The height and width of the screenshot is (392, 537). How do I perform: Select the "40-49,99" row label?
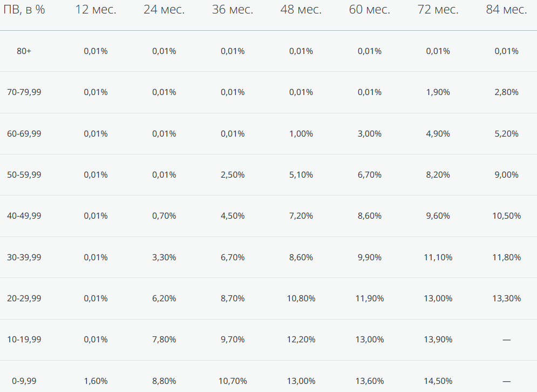tap(24, 216)
